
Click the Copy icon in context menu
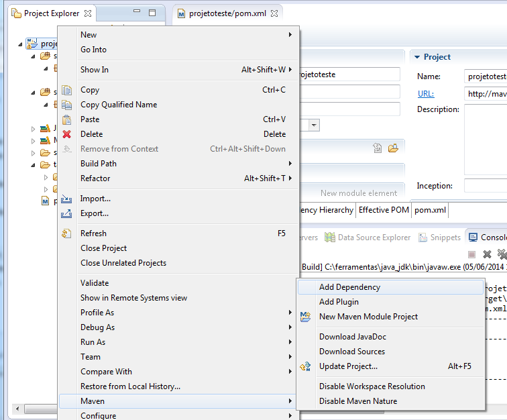pyautogui.click(x=66, y=90)
